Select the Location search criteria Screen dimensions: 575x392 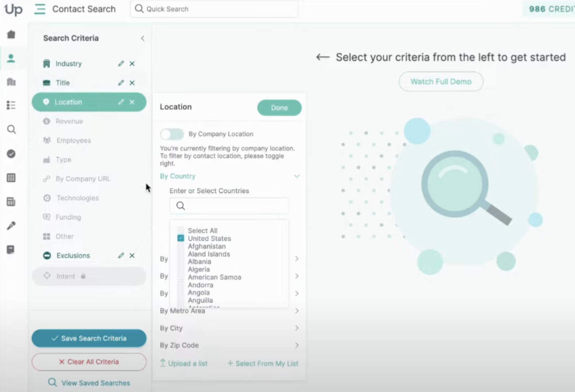pos(89,102)
